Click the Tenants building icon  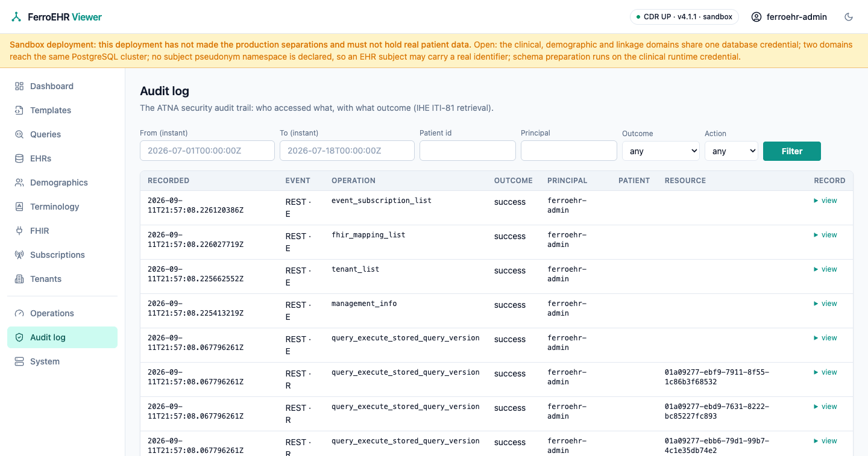pos(19,279)
